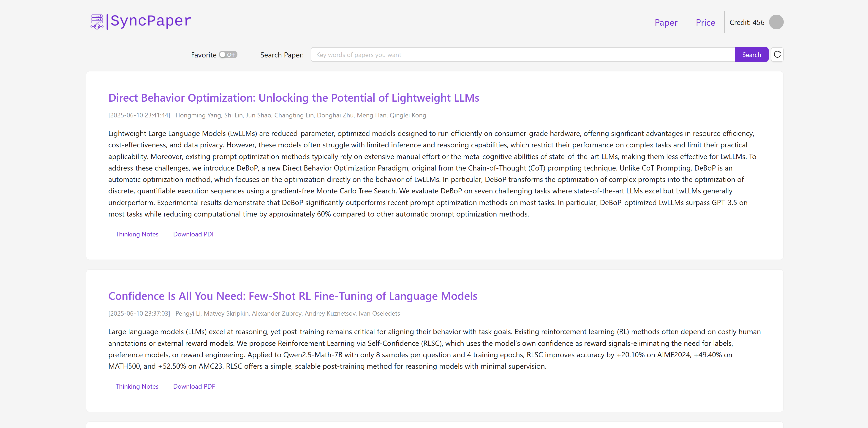Image resolution: width=868 pixels, height=428 pixels.
Task: Click the SyncPaper server logo icon
Action: [97, 22]
